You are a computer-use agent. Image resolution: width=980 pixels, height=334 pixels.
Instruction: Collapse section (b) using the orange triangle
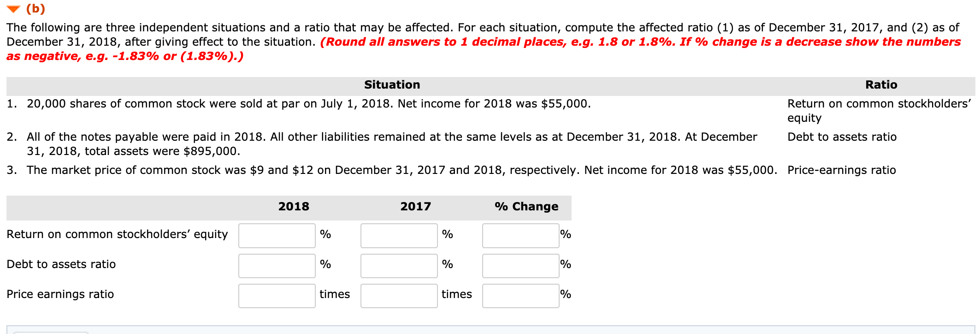tap(14, 7)
